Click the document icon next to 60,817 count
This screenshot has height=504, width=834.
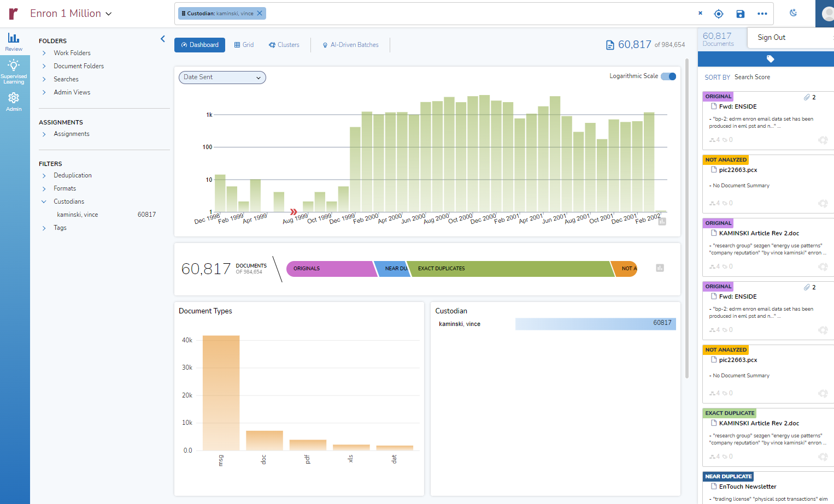(610, 45)
